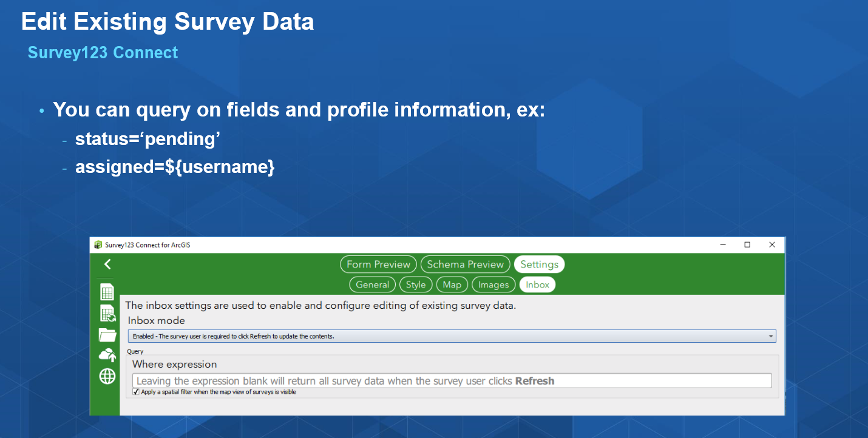868x438 pixels.
Task: Open the Map settings tab
Action: [x=452, y=285]
